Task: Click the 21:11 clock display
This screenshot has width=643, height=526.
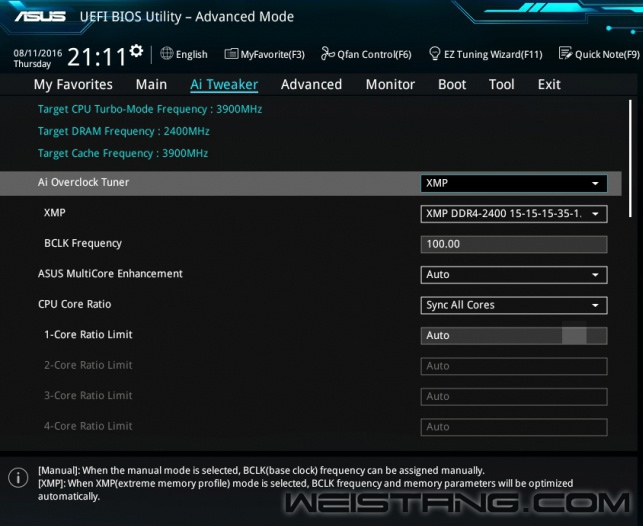Action: click(97, 57)
